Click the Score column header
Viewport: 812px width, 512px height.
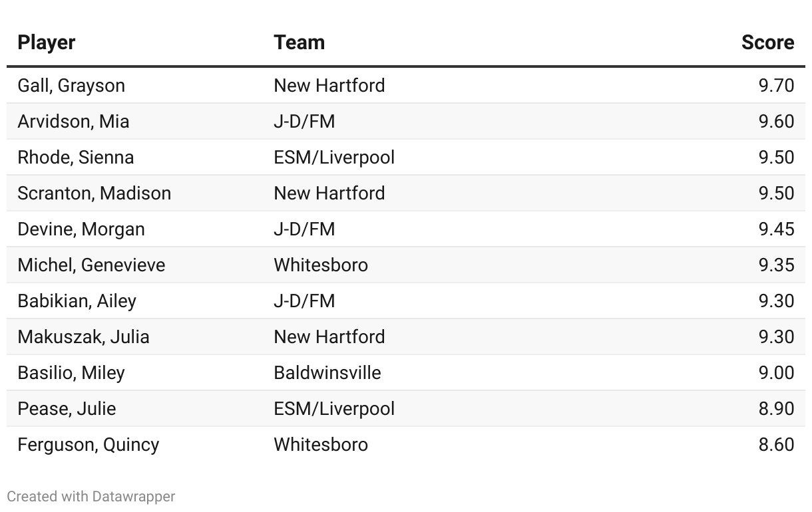767,43
